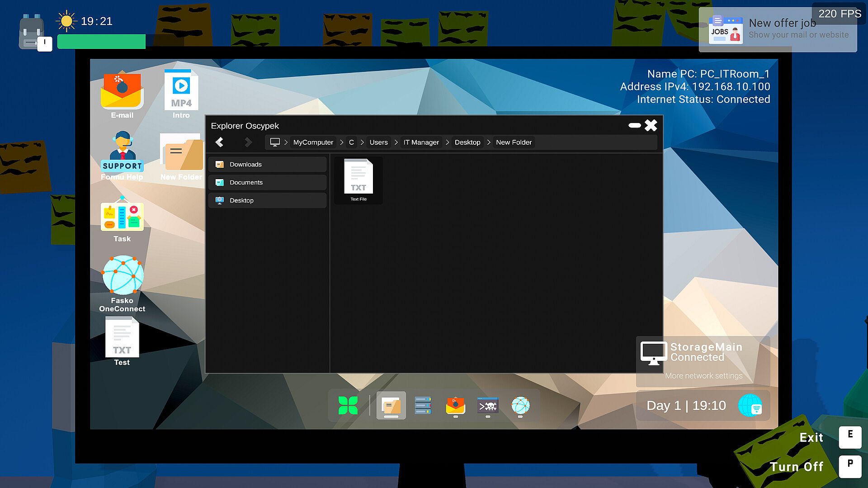Click the green clover start menu icon

[348, 406]
